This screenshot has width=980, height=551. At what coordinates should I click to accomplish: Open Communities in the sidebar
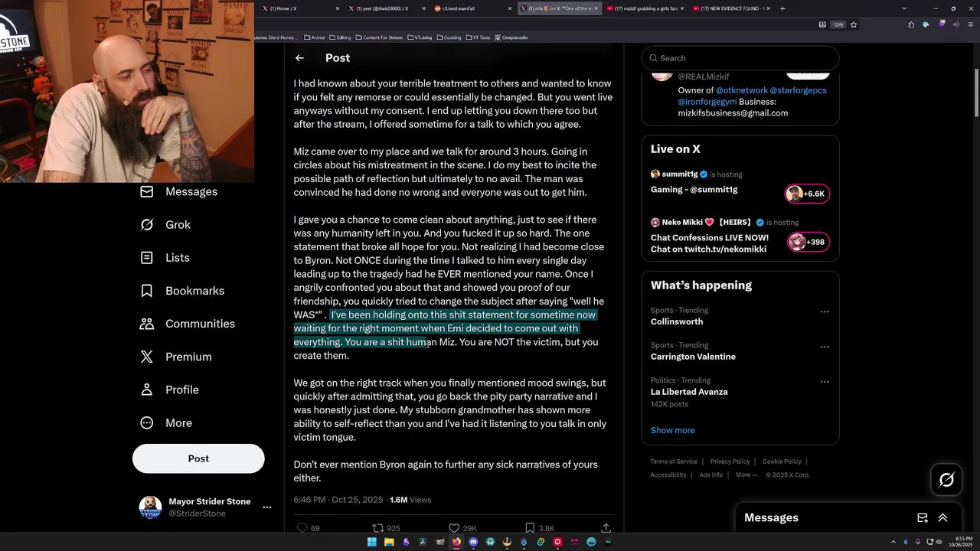pos(187,324)
